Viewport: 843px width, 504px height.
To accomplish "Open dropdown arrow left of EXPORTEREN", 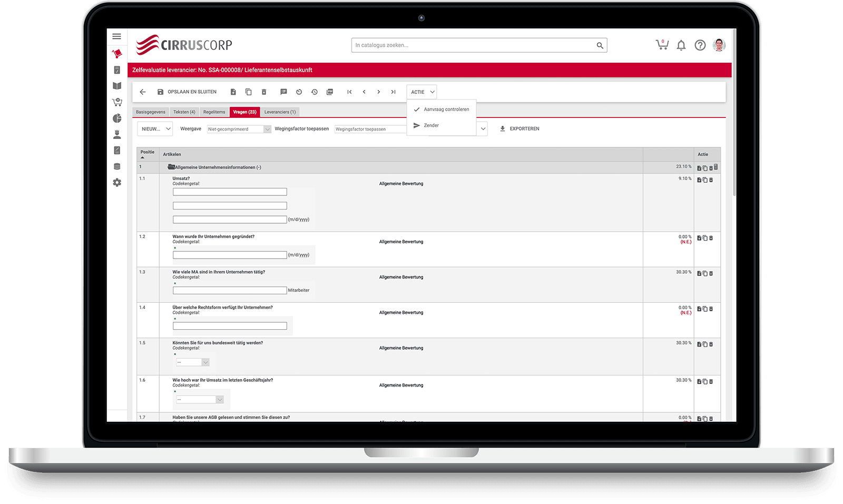I will click(x=483, y=129).
